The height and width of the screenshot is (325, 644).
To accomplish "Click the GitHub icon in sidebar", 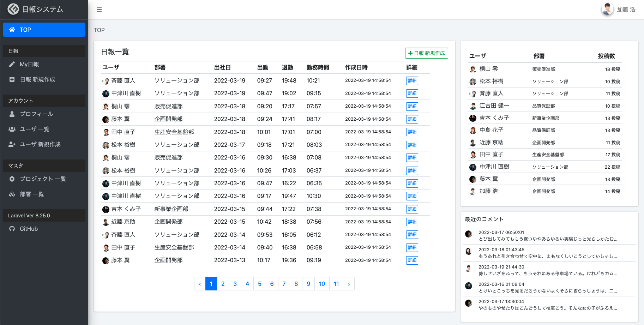I will 12,229.
